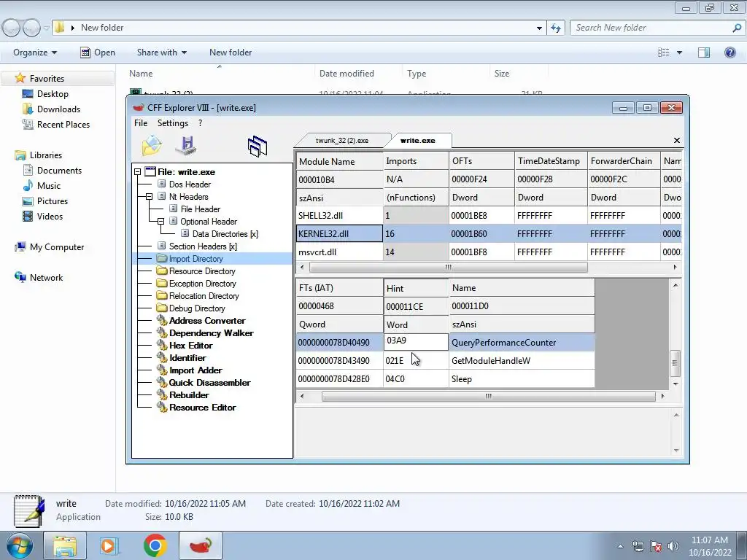Open the Settings menu in CFF Explorer
The height and width of the screenshot is (560, 747).
point(172,123)
